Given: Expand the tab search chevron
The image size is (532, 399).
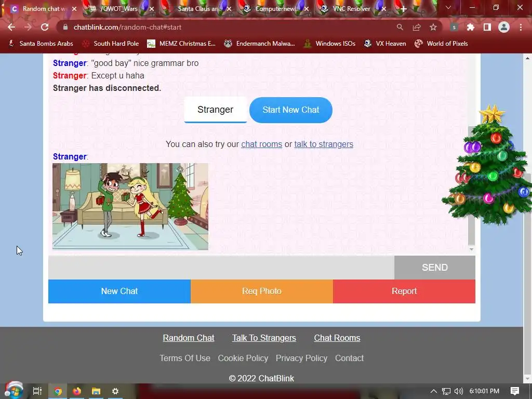Looking at the screenshot, I should click(448, 7).
